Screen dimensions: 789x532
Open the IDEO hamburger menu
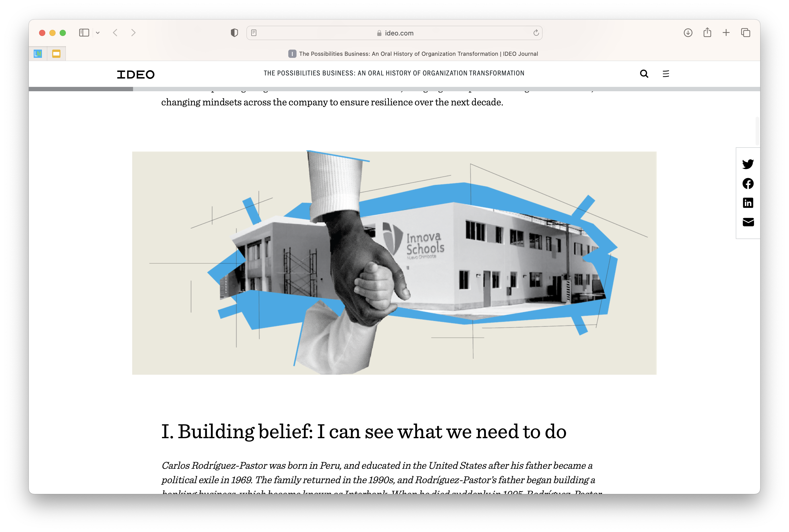[666, 74]
